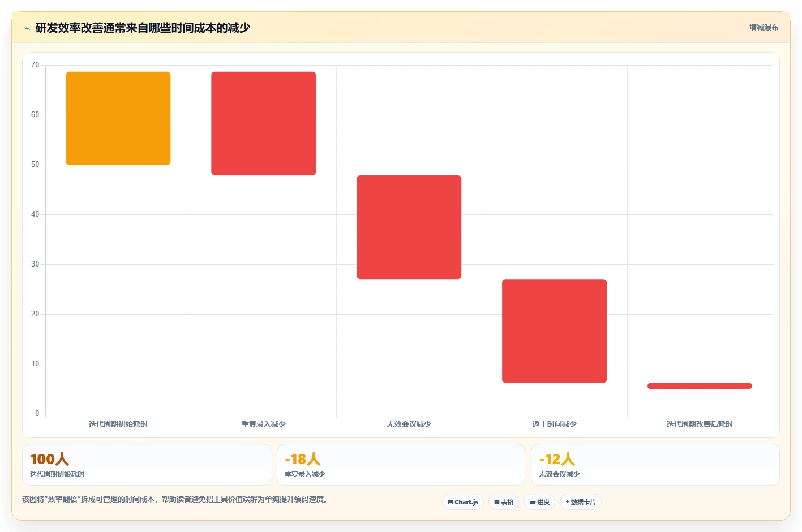Click the x-axis label 无效会议减少
This screenshot has width=802, height=532.
click(x=409, y=424)
